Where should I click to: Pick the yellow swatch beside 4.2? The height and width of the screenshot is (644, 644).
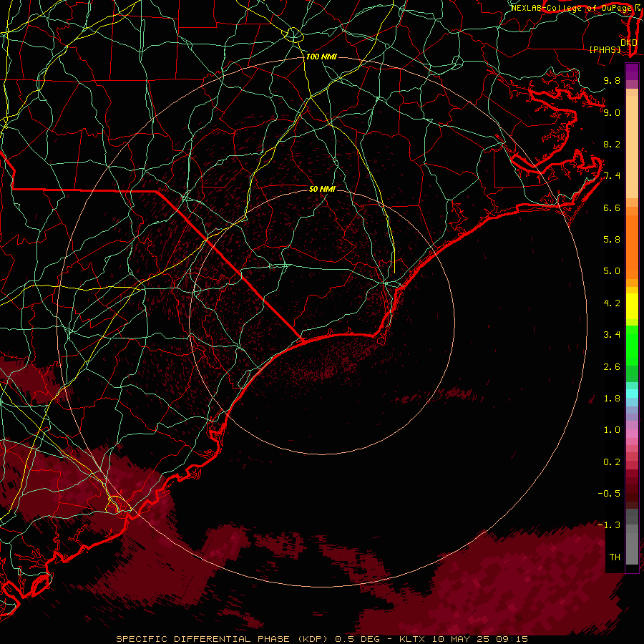(632, 306)
